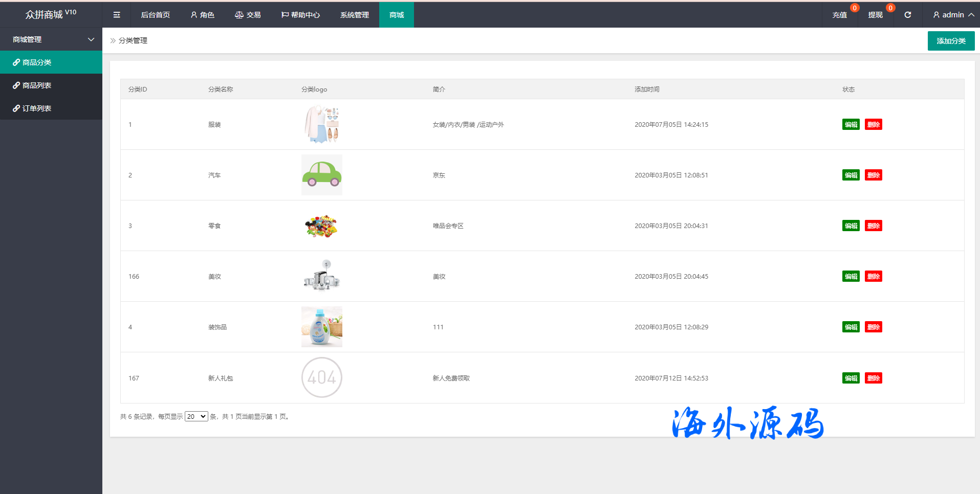Click the refresh icon in top bar
The width and height of the screenshot is (980, 494).
click(907, 15)
